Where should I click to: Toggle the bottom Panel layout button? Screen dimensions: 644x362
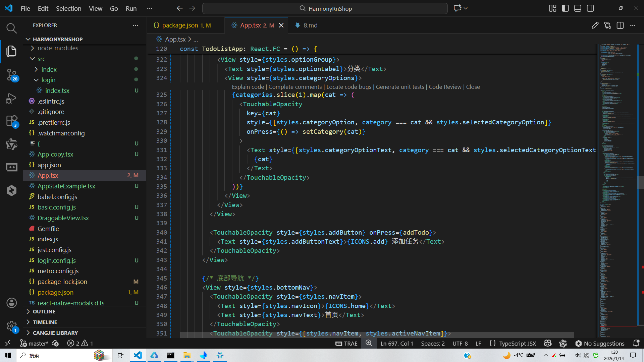(x=578, y=8)
